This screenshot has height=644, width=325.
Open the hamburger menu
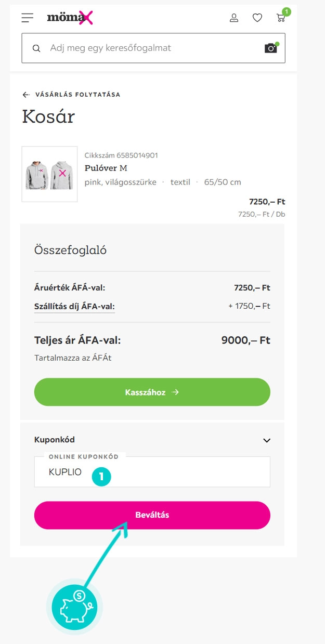28,18
